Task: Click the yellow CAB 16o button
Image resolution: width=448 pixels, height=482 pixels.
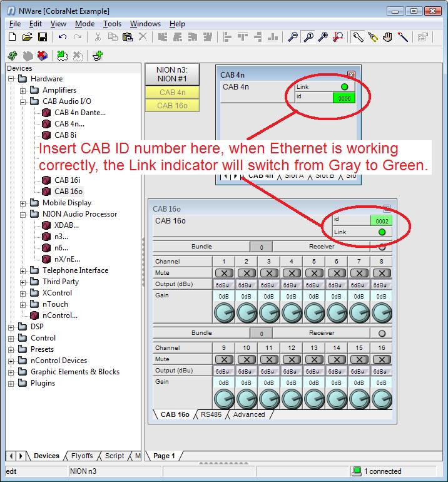Action: 173,106
